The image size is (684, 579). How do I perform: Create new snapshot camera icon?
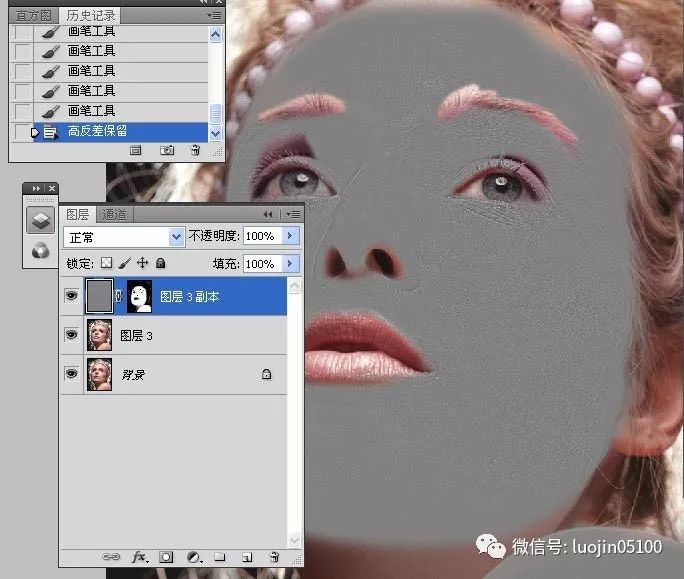pyautogui.click(x=167, y=151)
